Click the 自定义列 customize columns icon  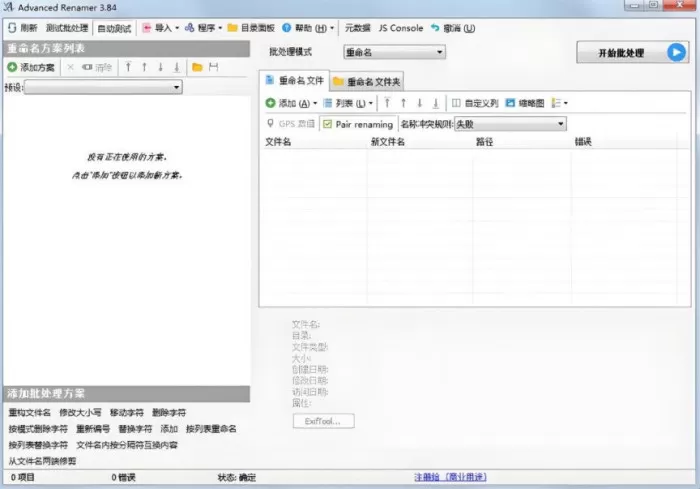[x=456, y=103]
